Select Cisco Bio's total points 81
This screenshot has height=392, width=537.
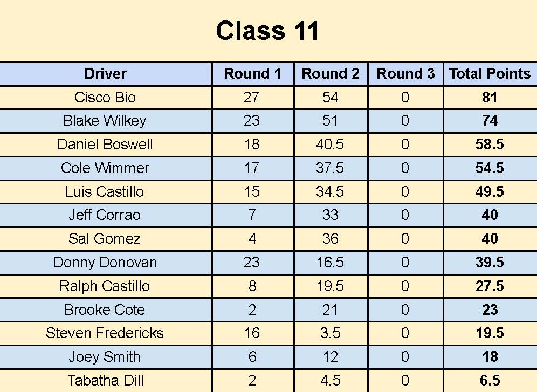[490, 97]
